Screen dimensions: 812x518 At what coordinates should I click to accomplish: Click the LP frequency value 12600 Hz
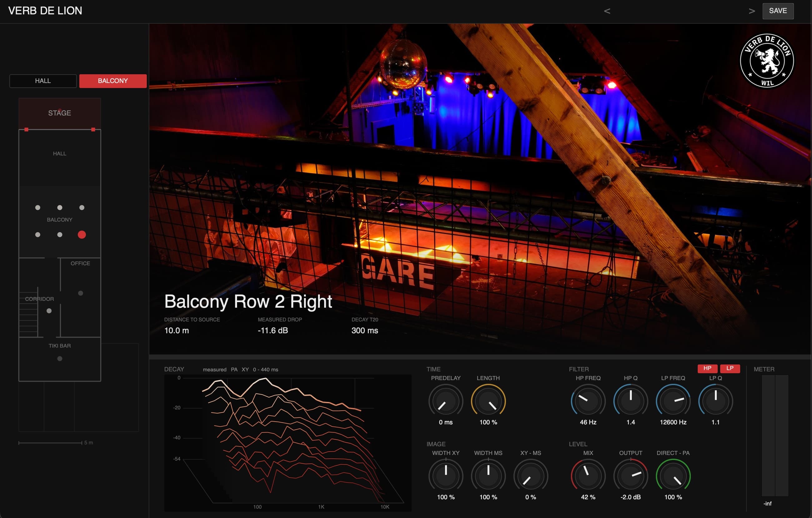pyautogui.click(x=673, y=422)
